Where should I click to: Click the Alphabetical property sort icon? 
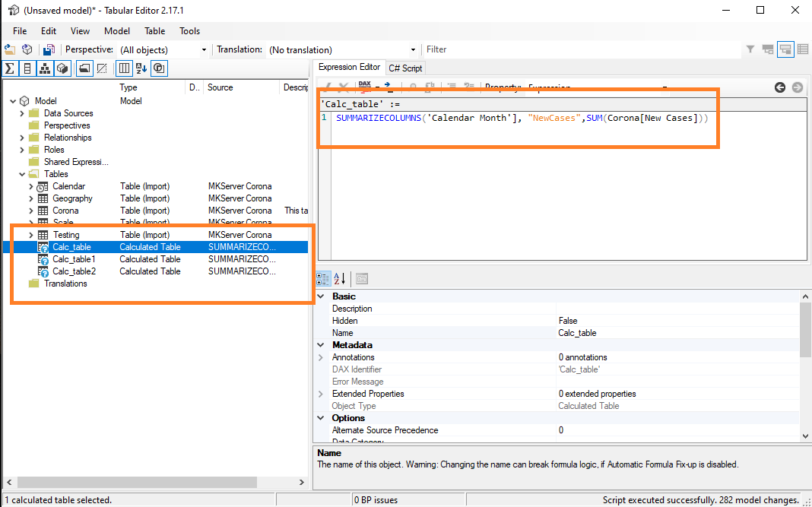tap(340, 279)
